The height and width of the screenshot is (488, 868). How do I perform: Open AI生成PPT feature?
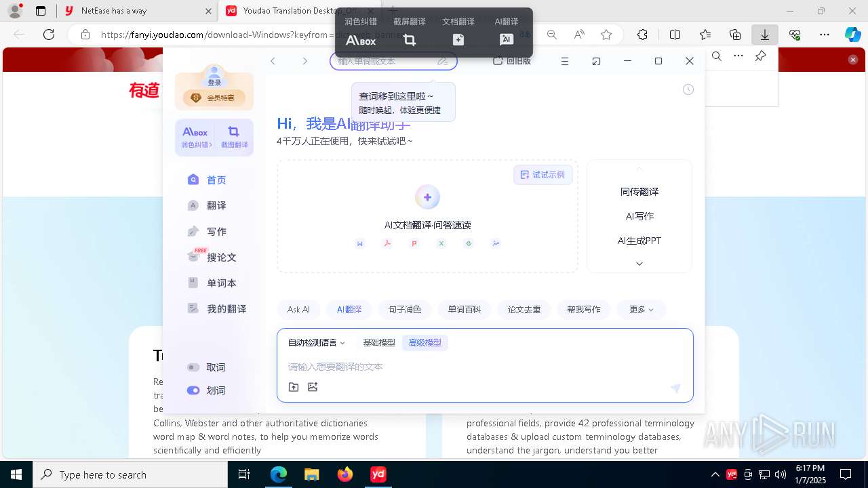(639, 241)
